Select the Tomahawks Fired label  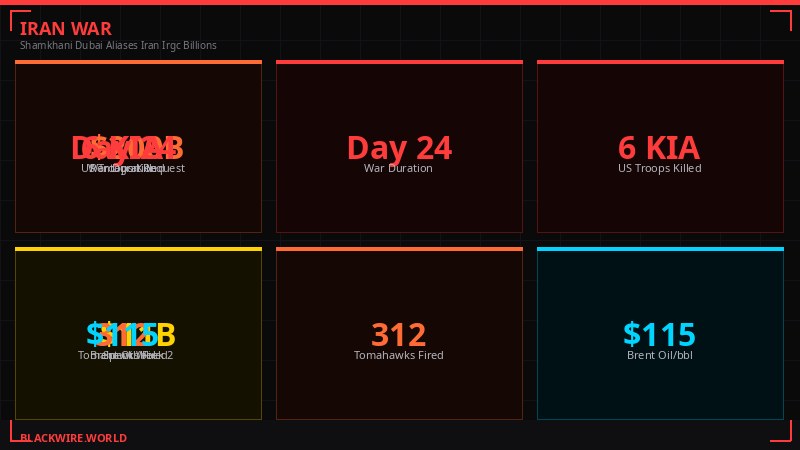pyautogui.click(x=398, y=355)
